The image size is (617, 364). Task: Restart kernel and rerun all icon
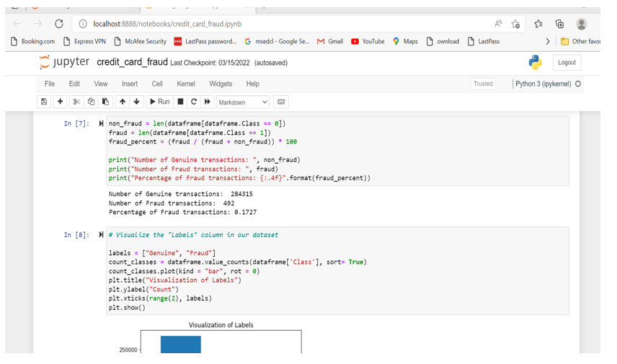pyautogui.click(x=208, y=102)
